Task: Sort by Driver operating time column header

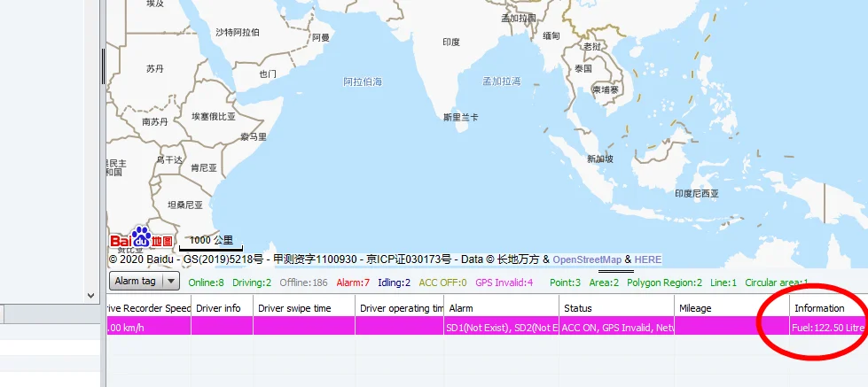Action: 400,308
